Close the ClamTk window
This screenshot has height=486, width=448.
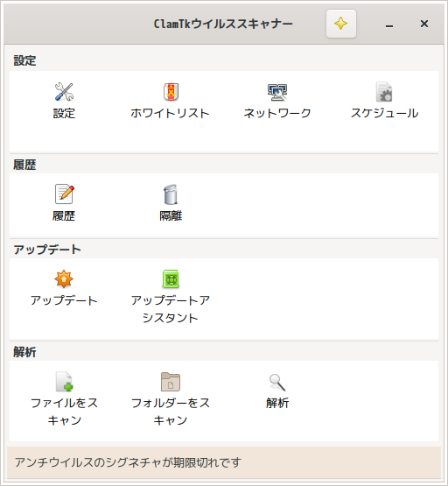(x=424, y=24)
